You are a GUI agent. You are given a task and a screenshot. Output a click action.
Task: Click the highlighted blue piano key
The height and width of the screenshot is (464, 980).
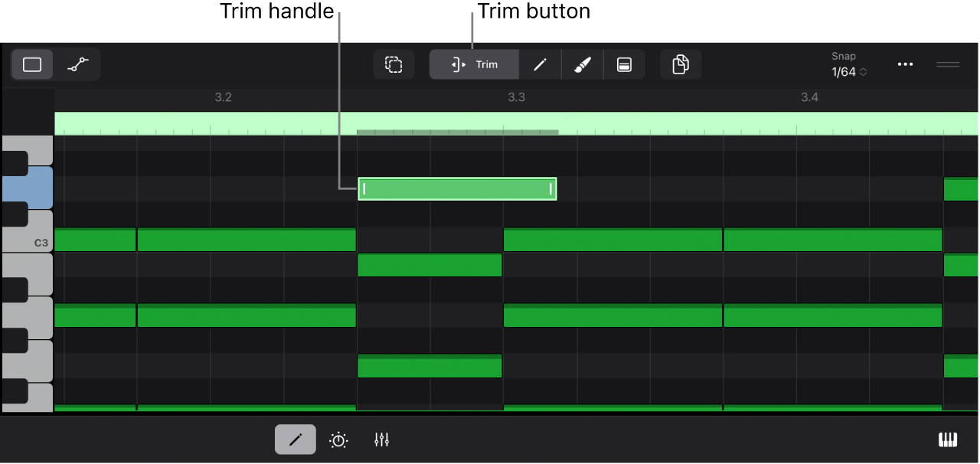27,188
